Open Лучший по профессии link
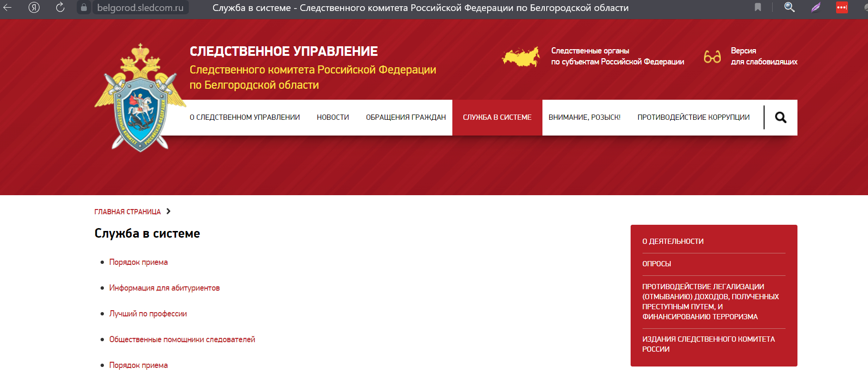Viewport: 868px width, 377px height. [148, 314]
